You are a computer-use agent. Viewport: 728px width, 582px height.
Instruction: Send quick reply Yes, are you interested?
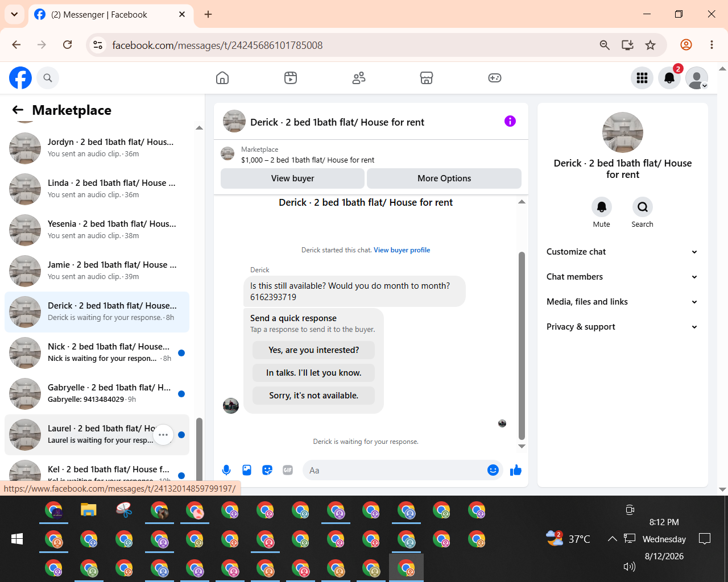[314, 350]
